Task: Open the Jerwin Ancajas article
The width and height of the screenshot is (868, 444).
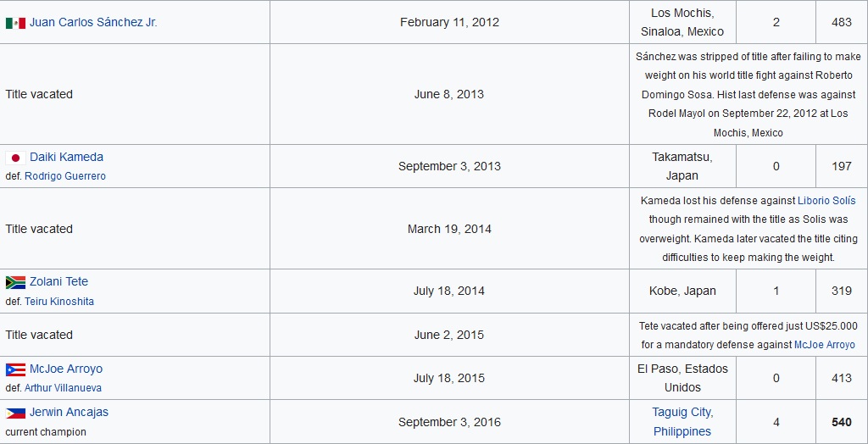Action: (70, 413)
